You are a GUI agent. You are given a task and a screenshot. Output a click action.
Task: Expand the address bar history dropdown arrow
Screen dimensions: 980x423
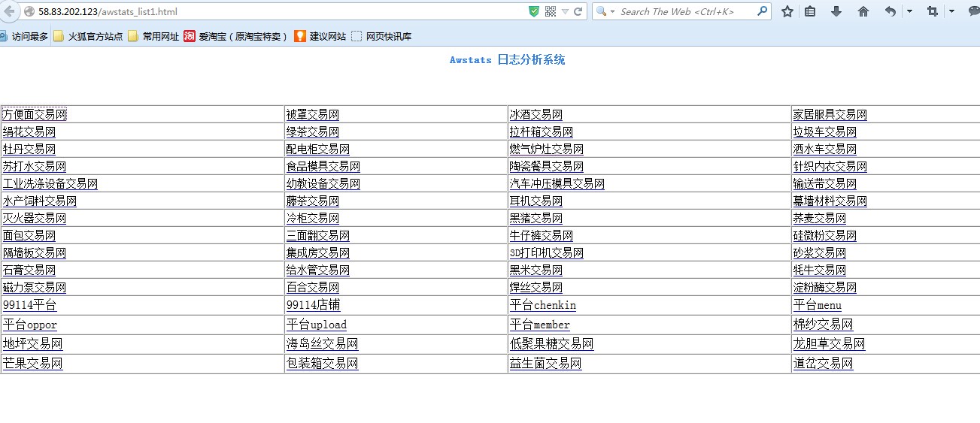(565, 11)
